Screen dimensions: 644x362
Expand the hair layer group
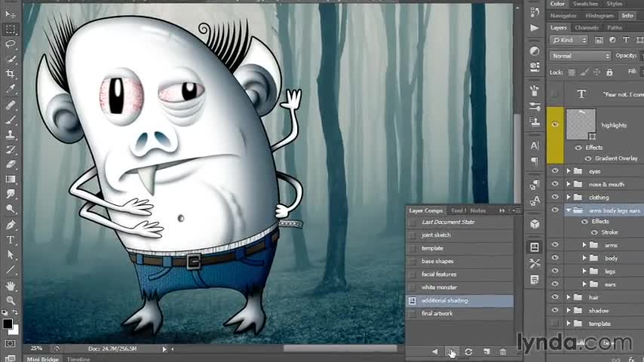pyautogui.click(x=569, y=297)
